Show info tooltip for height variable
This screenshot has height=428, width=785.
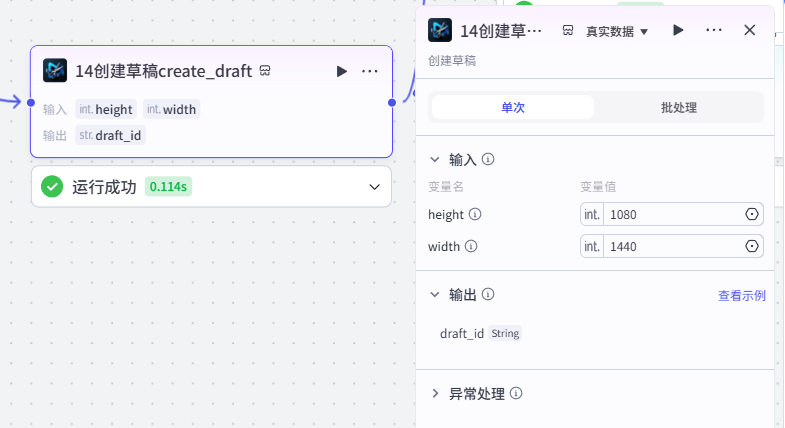[475, 214]
